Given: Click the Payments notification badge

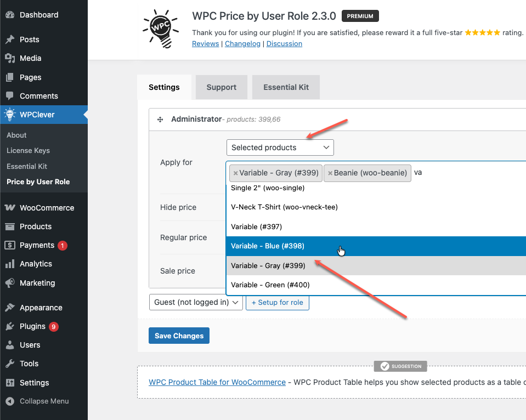Looking at the screenshot, I should 63,246.
